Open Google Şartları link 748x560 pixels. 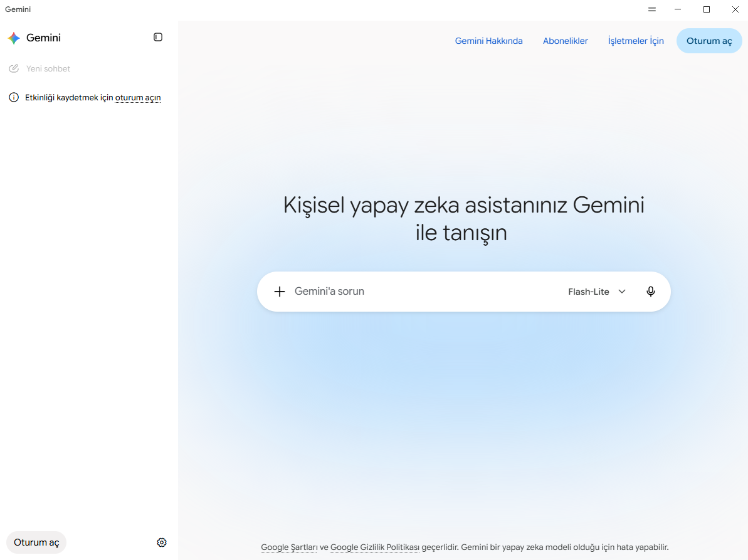pyautogui.click(x=289, y=547)
